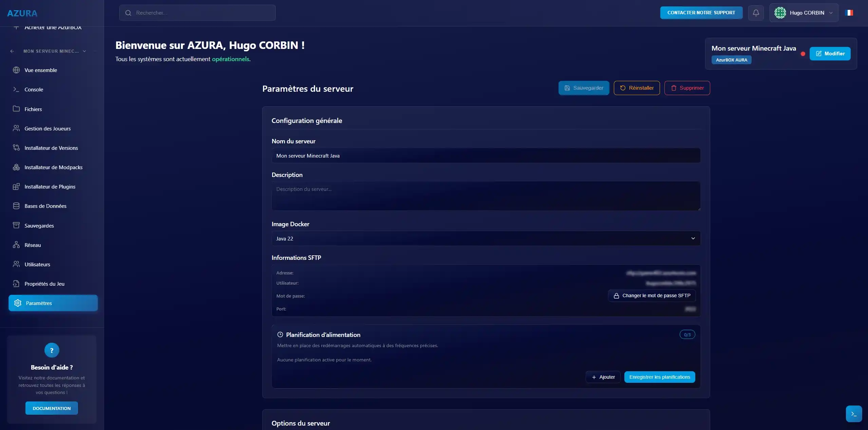This screenshot has width=868, height=430.
Task: Click the Nom du serveur input field
Action: coord(486,156)
